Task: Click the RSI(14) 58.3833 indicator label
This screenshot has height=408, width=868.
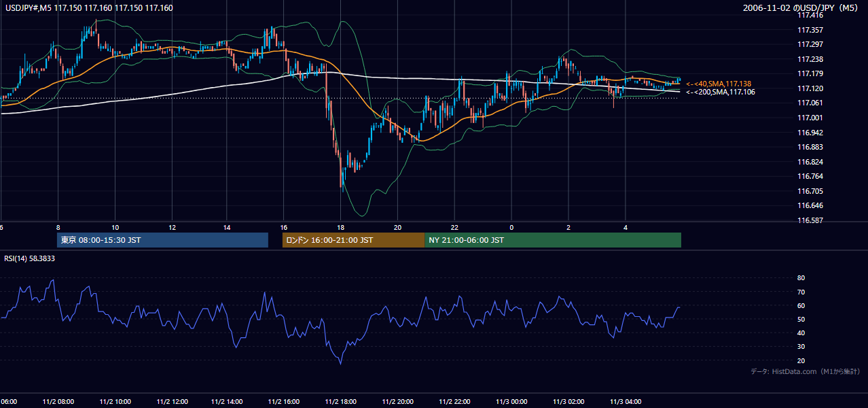Action: 30,258
